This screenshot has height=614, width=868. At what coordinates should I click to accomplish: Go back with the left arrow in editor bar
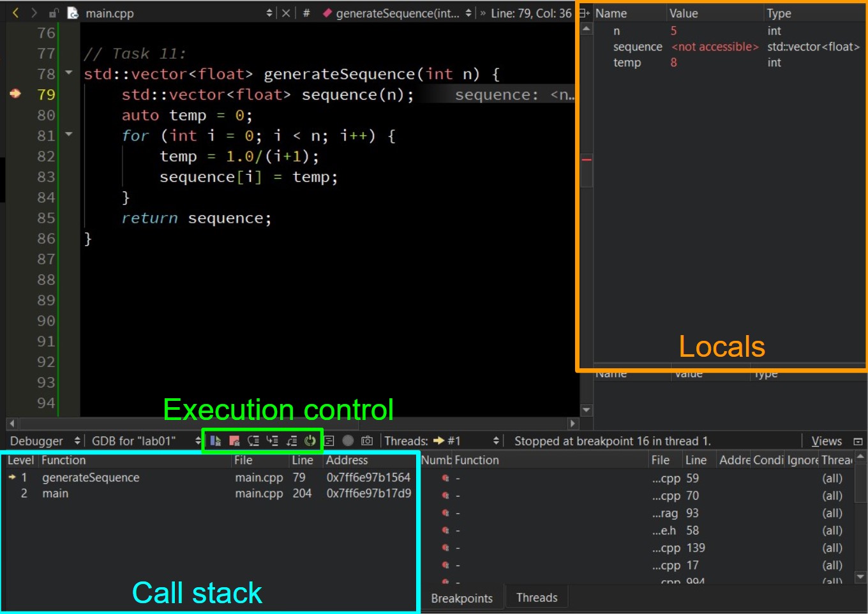[x=16, y=13]
